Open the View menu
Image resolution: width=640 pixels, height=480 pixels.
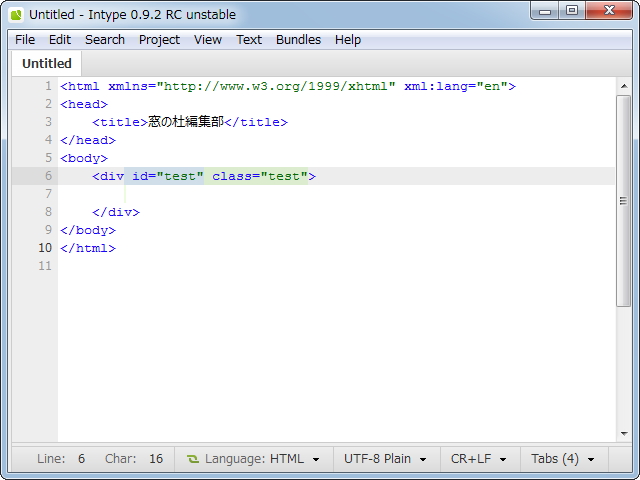(x=208, y=40)
